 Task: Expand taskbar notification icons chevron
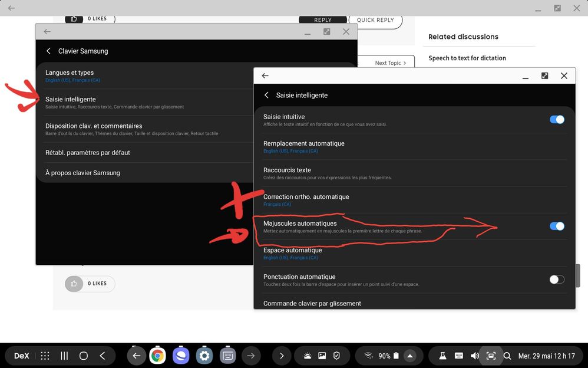click(x=282, y=356)
